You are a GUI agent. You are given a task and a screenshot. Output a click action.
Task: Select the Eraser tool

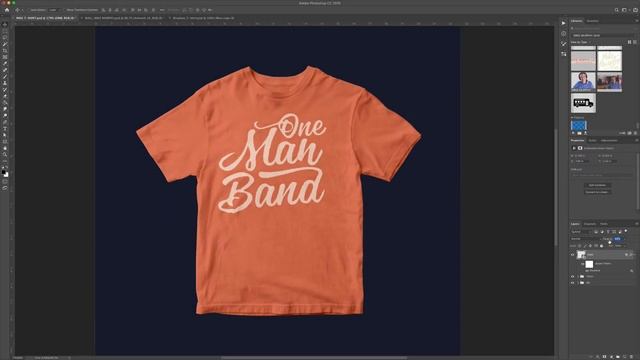pos(5,96)
